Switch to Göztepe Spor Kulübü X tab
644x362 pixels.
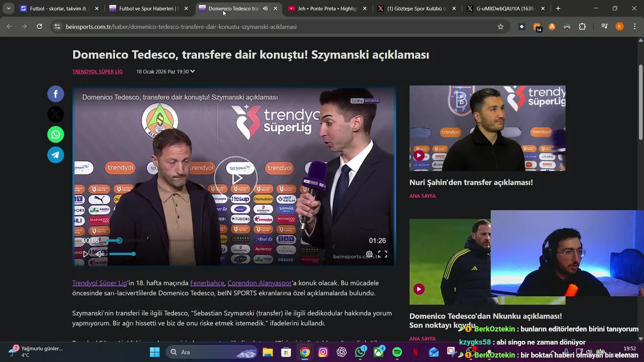(417, 9)
